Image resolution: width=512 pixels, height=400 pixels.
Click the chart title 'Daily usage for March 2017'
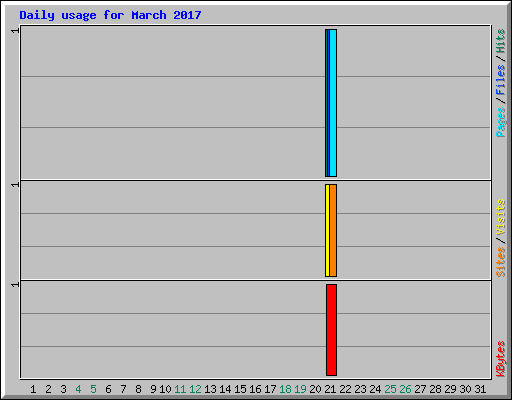110,15
